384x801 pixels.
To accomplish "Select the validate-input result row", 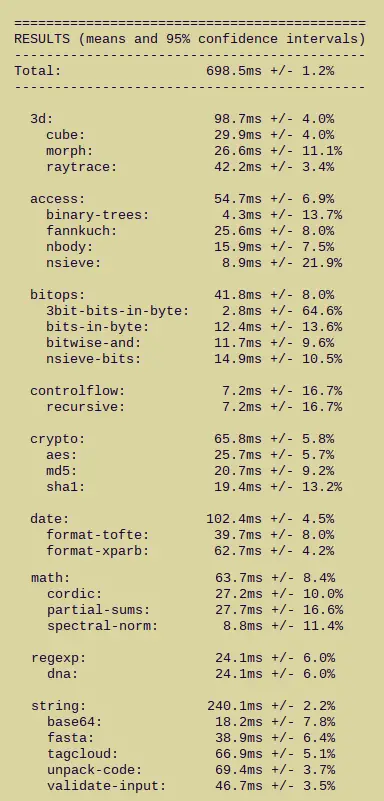I will (x=191, y=786).
